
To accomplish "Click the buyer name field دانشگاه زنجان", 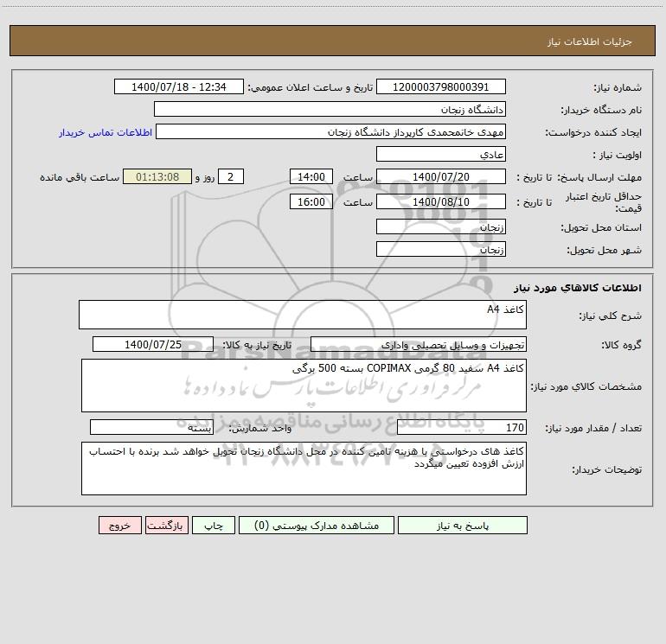I will point(330,109).
